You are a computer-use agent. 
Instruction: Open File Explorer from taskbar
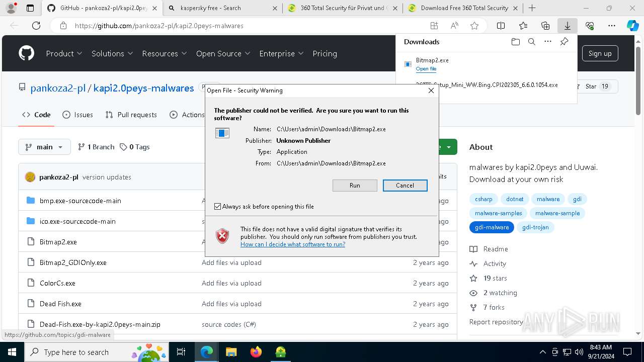coord(231,352)
